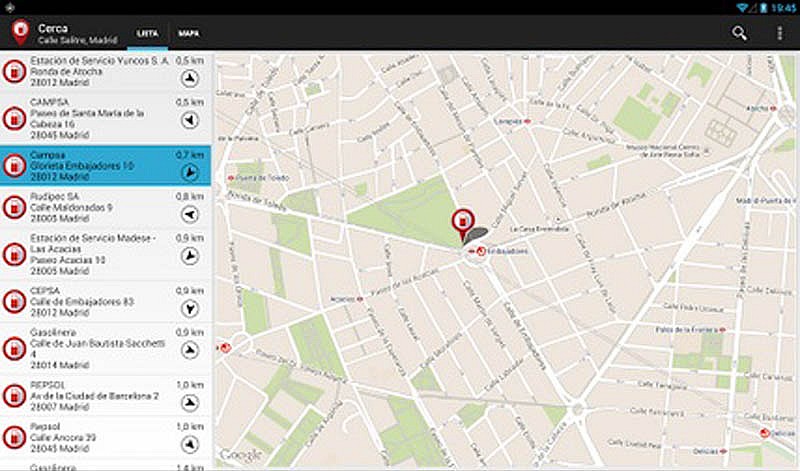
Task: Select fuel pump icon of CEPSA row
Action: pyautogui.click(x=14, y=302)
